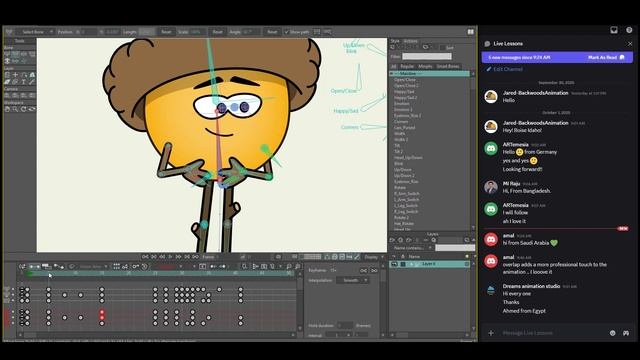Screen dimensions: 640x360
Task: Open the emoji picker in message box
Action: [x=613, y=333]
